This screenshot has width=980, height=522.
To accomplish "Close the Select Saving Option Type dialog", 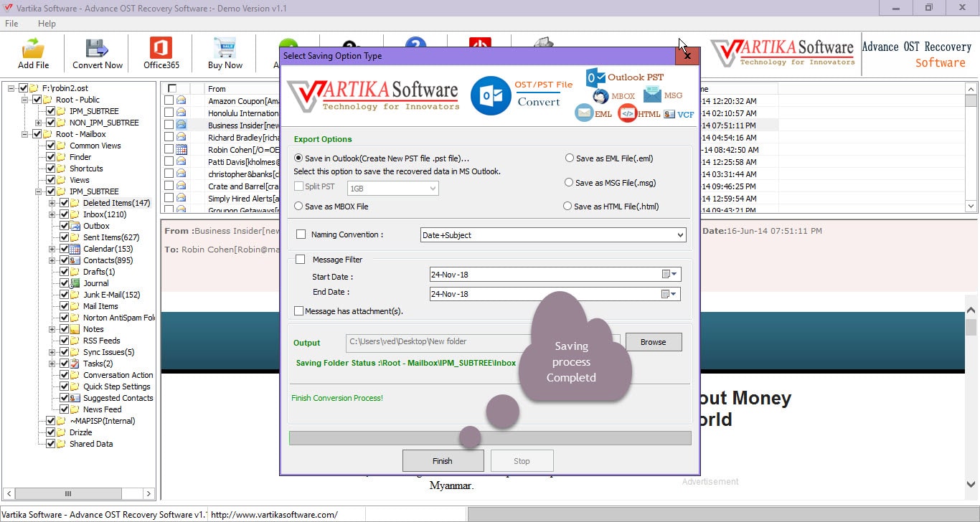I will coord(687,55).
